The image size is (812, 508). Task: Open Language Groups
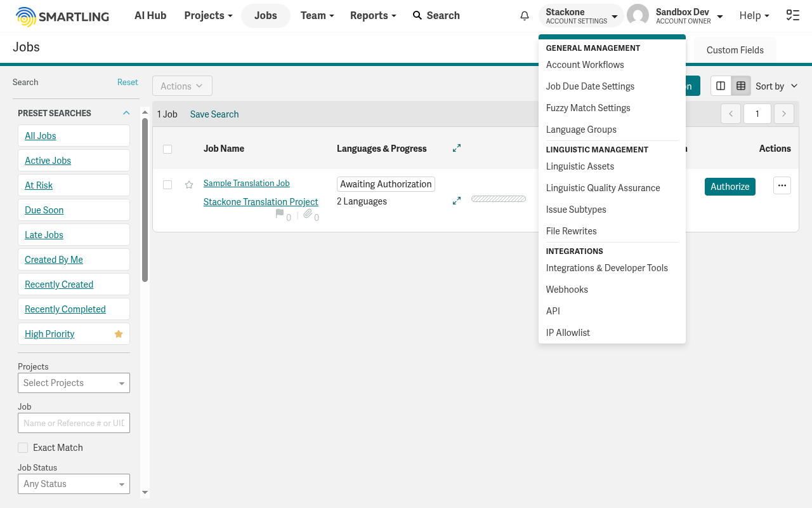[x=581, y=130]
